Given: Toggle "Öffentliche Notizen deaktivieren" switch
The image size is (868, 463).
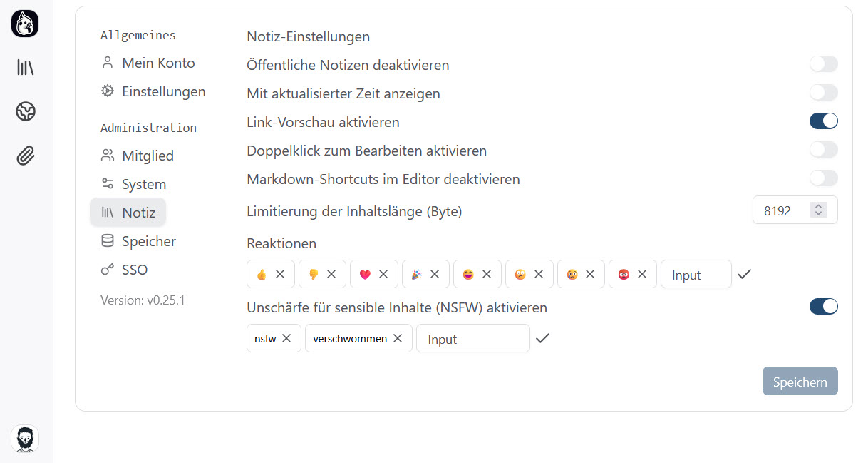Looking at the screenshot, I should (x=823, y=64).
